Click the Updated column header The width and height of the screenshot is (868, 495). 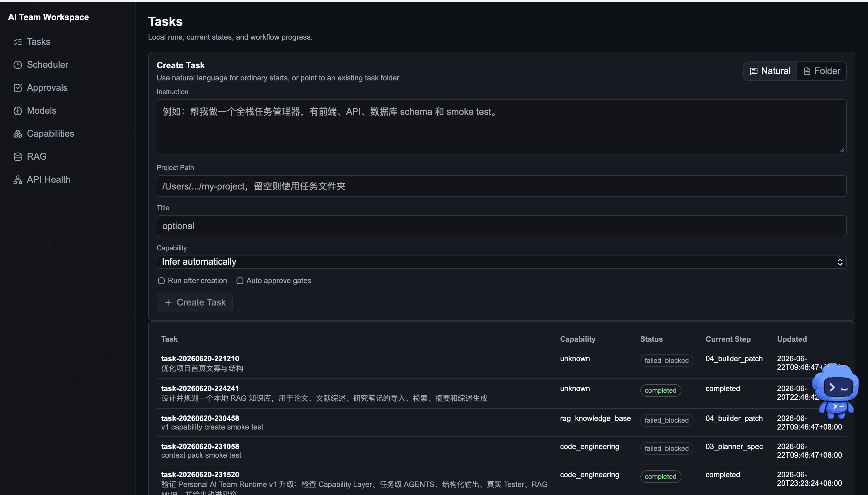pyautogui.click(x=792, y=339)
